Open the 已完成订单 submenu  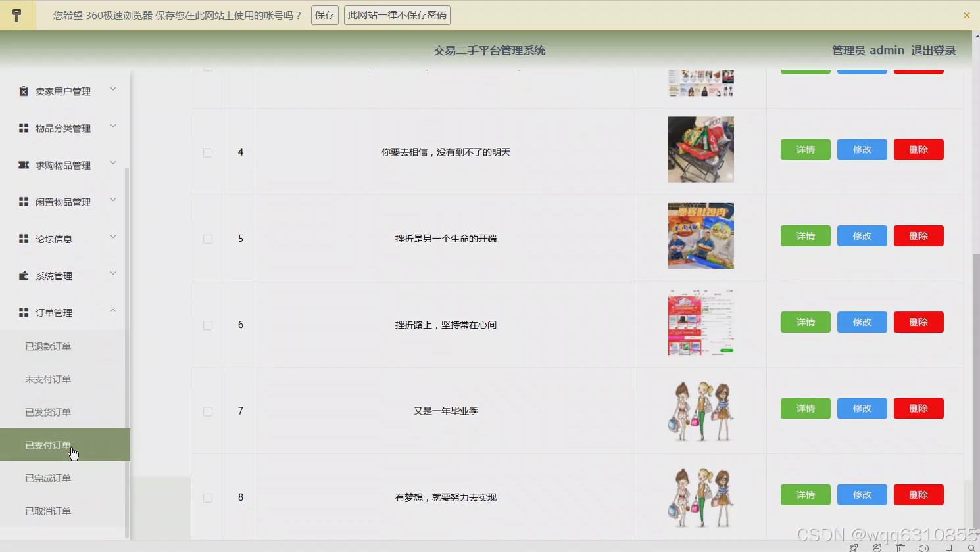(x=65, y=478)
